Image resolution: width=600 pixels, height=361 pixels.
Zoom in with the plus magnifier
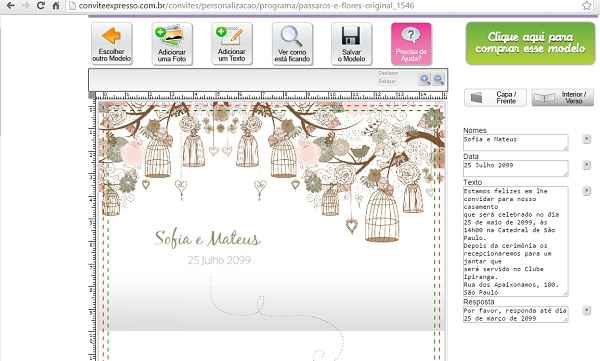pyautogui.click(x=424, y=79)
